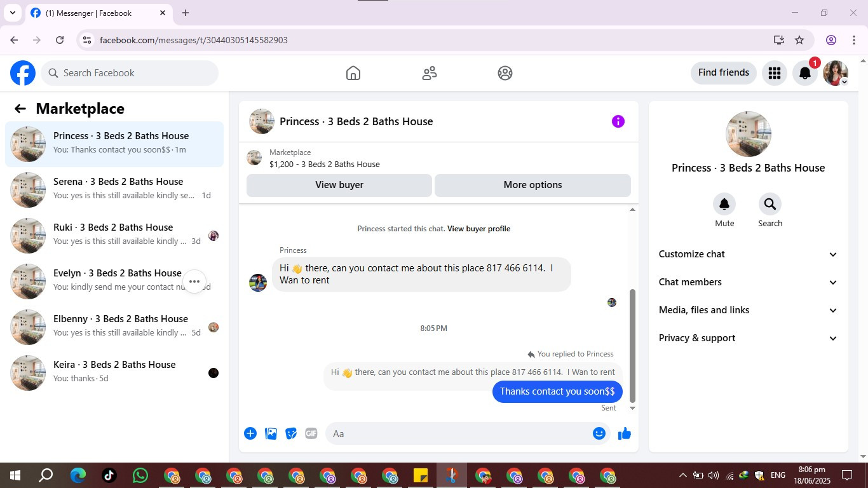Open the Sticky Notes taskbar icon
Screen dimensions: 868x488
point(420,475)
